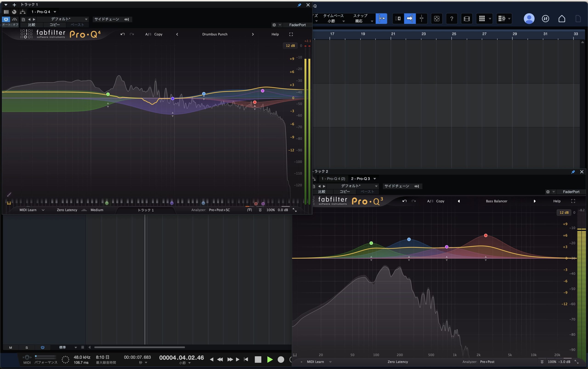Toggle the Pro-Q 4 A/B state switch
The image size is (588, 369).
148,34
